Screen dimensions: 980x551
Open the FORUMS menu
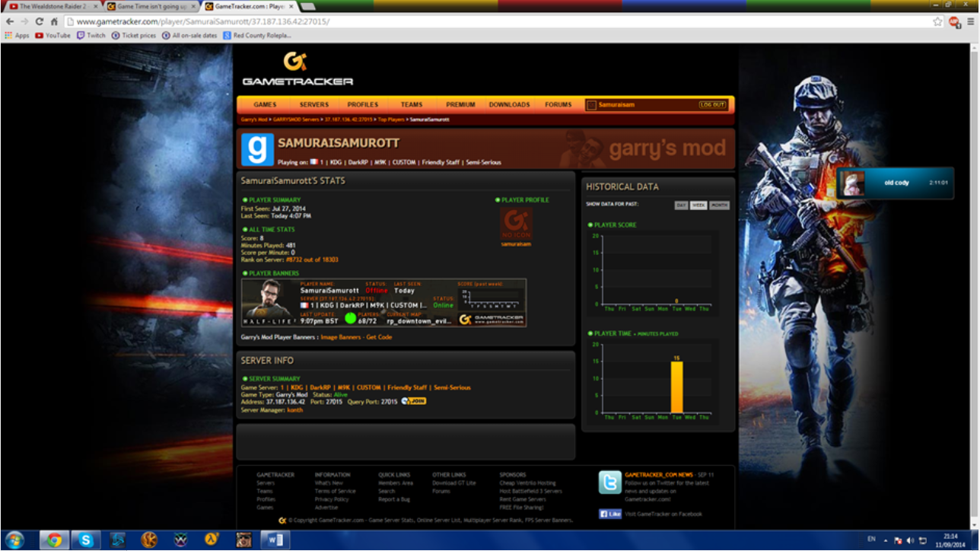point(558,105)
